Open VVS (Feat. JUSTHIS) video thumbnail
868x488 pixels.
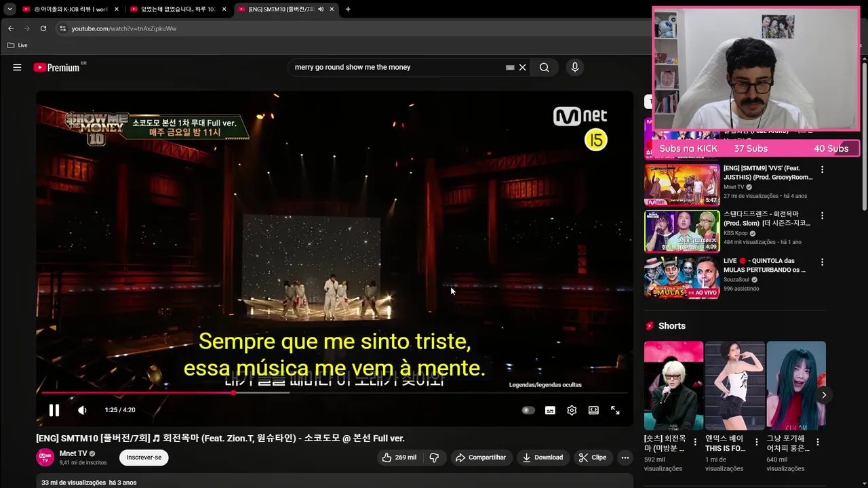pos(682,184)
